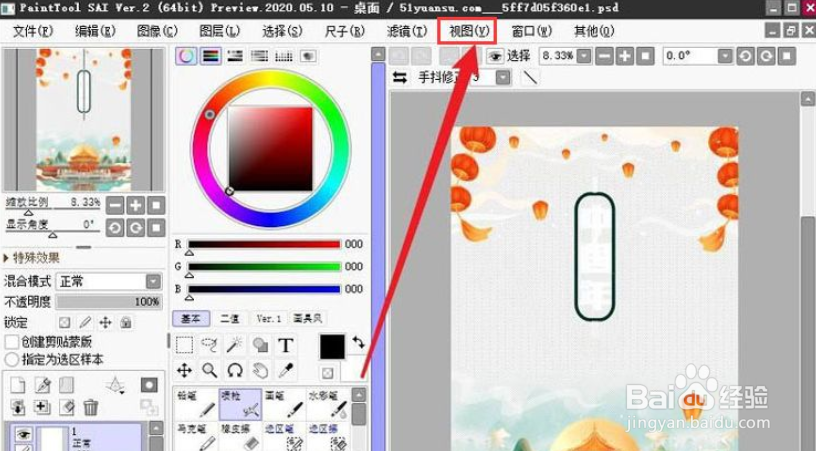Create a perspective ruler layer
Viewport: 816px width, 451px height.
(x=115, y=385)
